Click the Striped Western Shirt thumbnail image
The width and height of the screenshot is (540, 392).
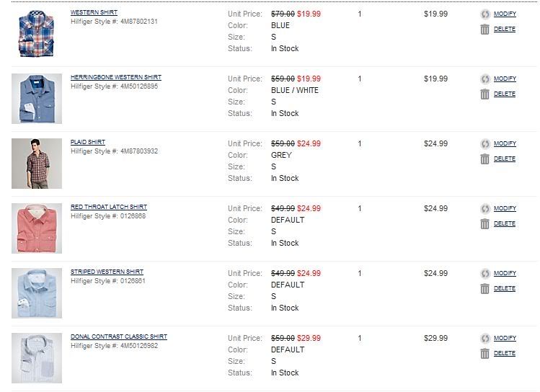[37, 293]
